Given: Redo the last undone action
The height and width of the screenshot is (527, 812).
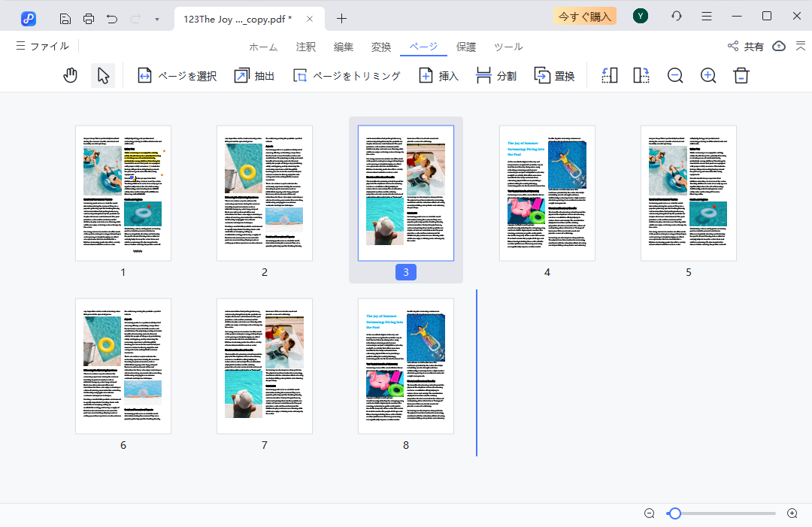Looking at the screenshot, I should 135,19.
